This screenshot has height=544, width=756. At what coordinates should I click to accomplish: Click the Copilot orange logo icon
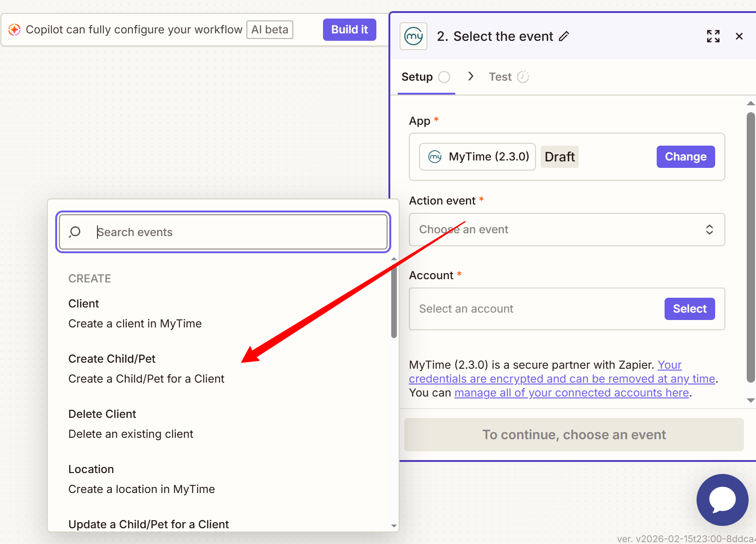[x=14, y=30]
